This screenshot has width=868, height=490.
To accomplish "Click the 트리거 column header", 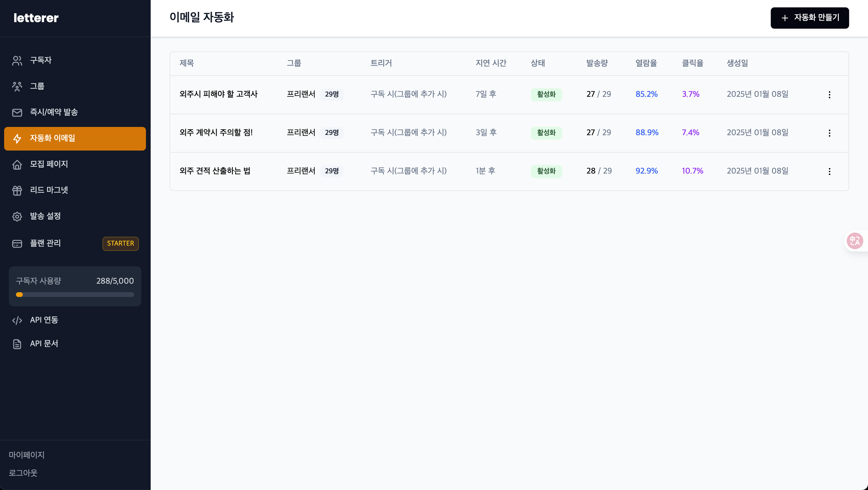I will (381, 63).
